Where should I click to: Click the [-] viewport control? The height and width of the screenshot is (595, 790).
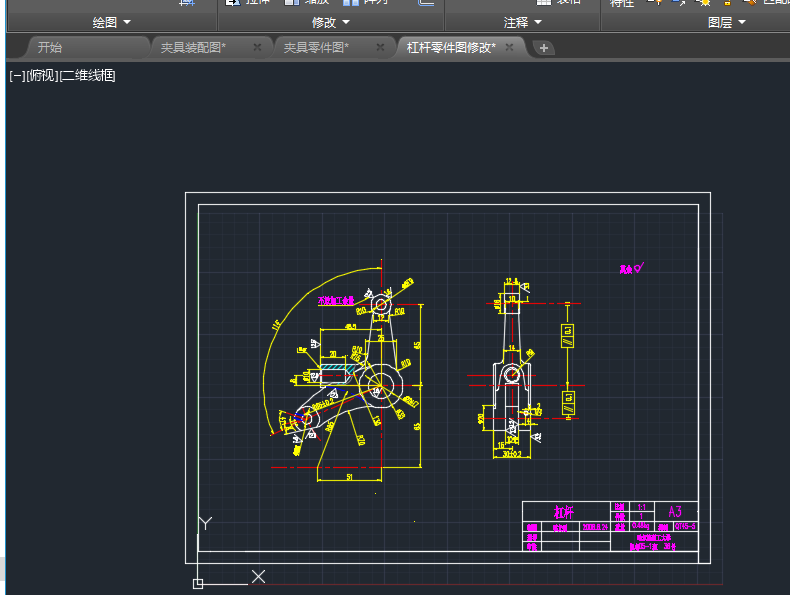pos(17,76)
